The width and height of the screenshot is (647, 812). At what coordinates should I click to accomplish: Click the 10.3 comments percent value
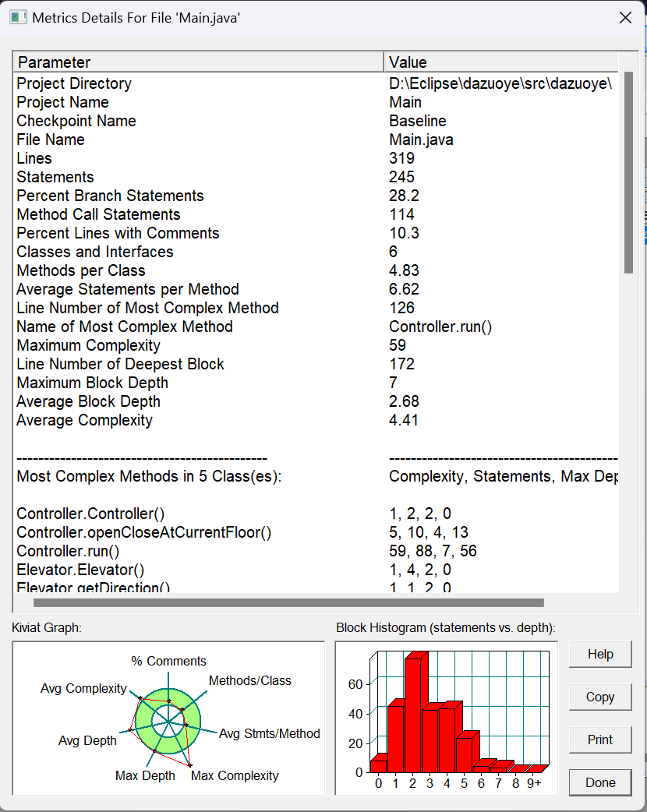pyautogui.click(x=404, y=233)
